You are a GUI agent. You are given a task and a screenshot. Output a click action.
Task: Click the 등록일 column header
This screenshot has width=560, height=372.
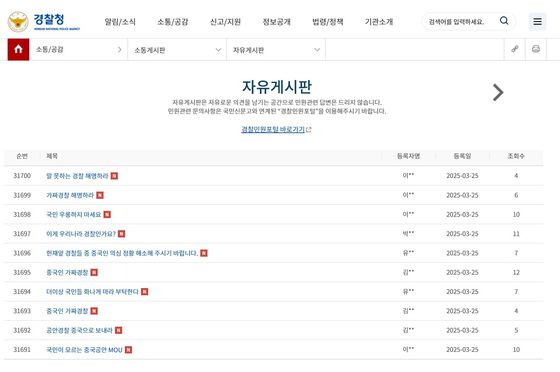pos(462,156)
